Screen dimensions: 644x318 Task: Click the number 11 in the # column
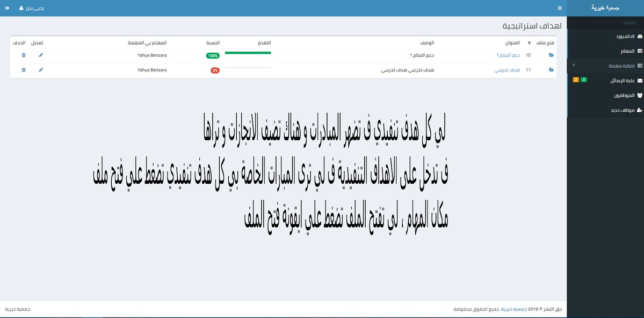(528, 70)
